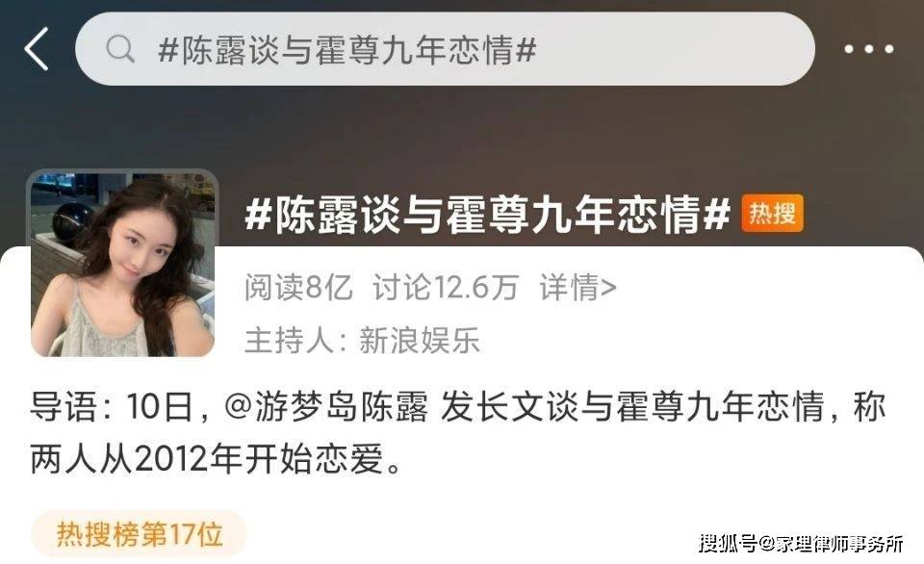
Task: Tap the 导语 label at intro start
Action: coord(64,407)
